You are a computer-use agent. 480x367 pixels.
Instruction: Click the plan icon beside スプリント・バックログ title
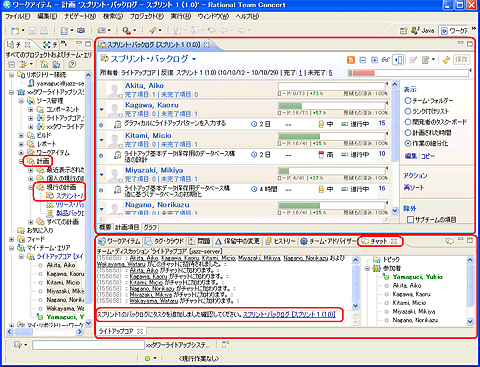click(x=104, y=58)
